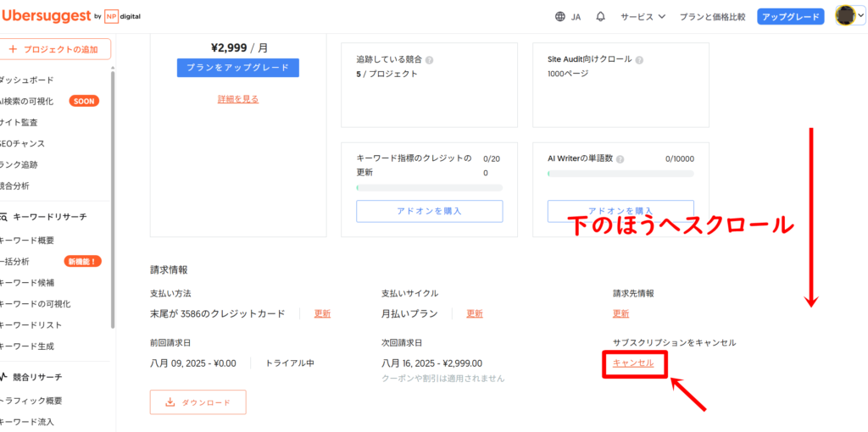Screen dimensions: 868x432
Task: Click プロジェクトの追加 button
Action: click(54, 49)
